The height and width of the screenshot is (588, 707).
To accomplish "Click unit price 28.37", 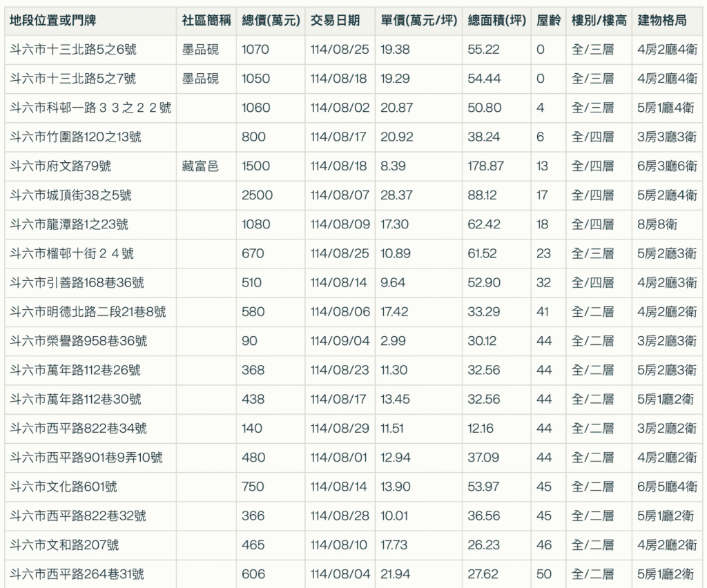I will 396,195.
